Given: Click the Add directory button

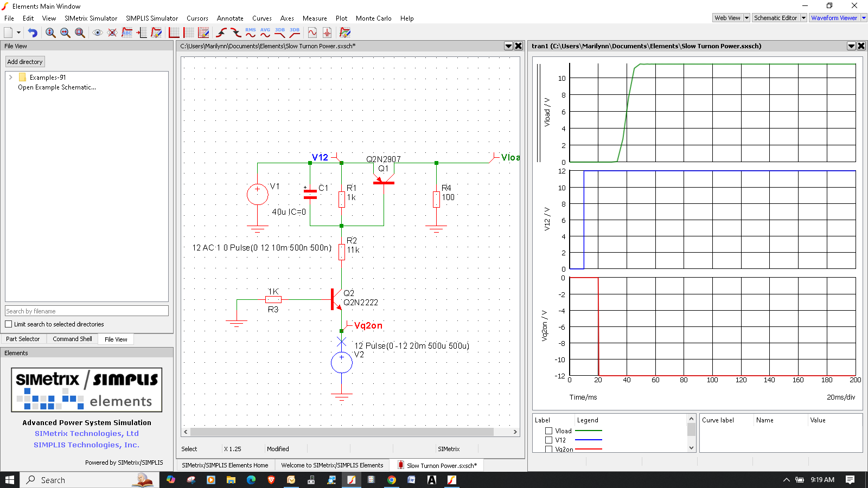Looking at the screenshot, I should click(25, 62).
